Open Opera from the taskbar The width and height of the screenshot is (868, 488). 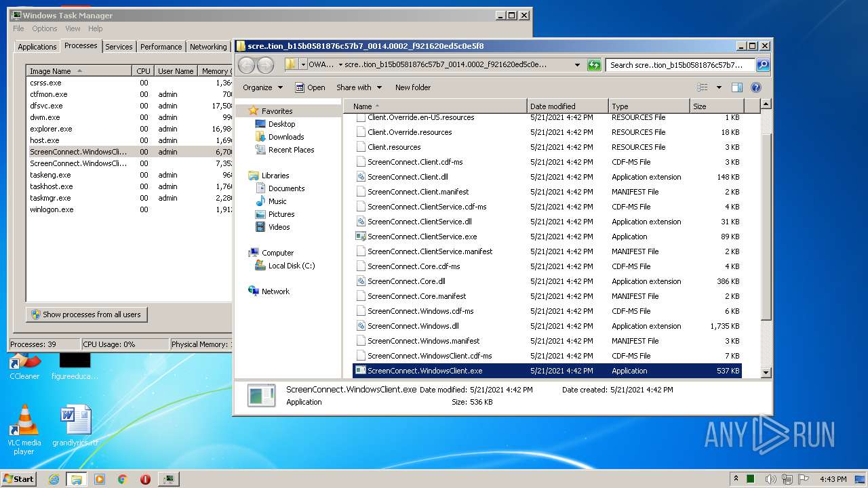coord(145,479)
